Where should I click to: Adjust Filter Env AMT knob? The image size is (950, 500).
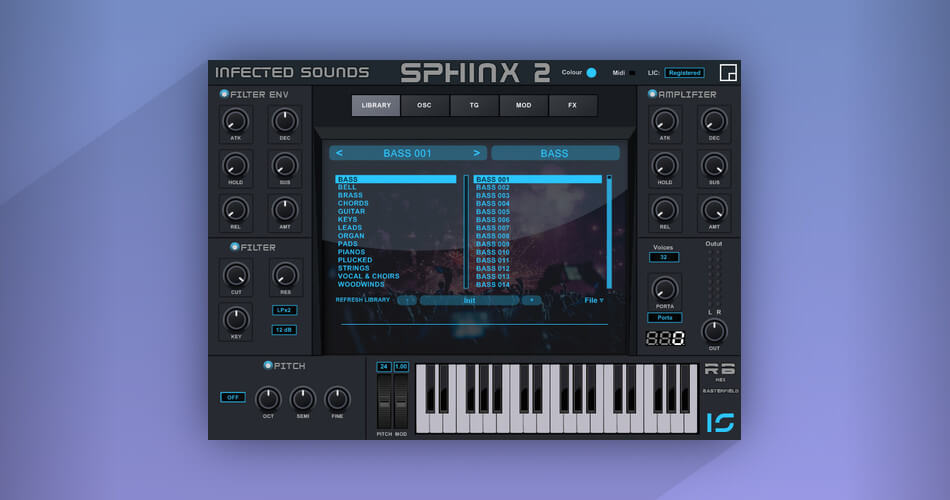[x=284, y=210]
